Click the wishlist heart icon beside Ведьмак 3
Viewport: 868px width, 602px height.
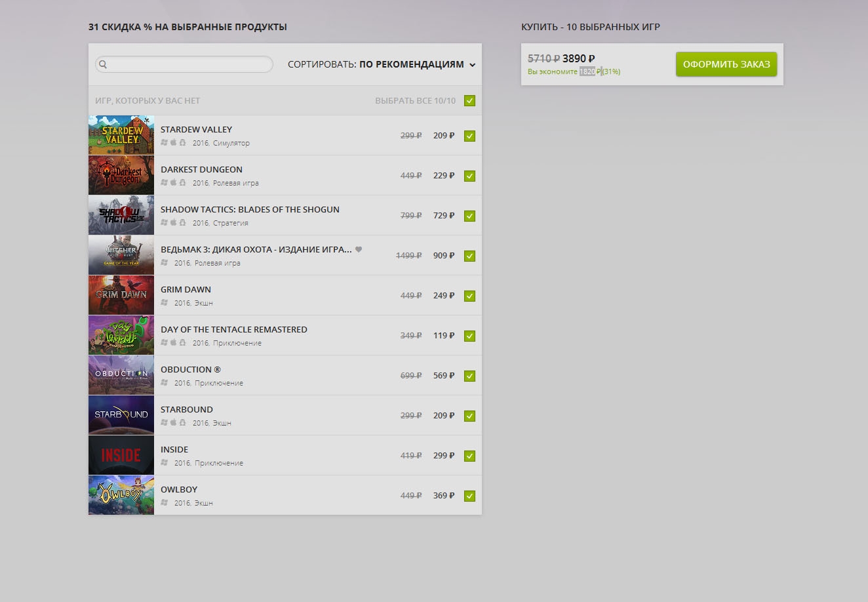tap(359, 249)
